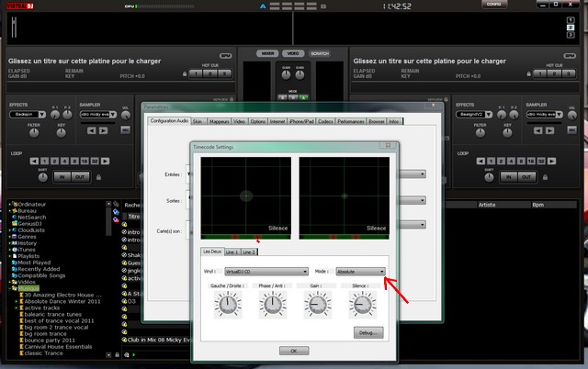Toggle the SCRATCH panel view
Screen dimensions: 588x369
(x=319, y=53)
